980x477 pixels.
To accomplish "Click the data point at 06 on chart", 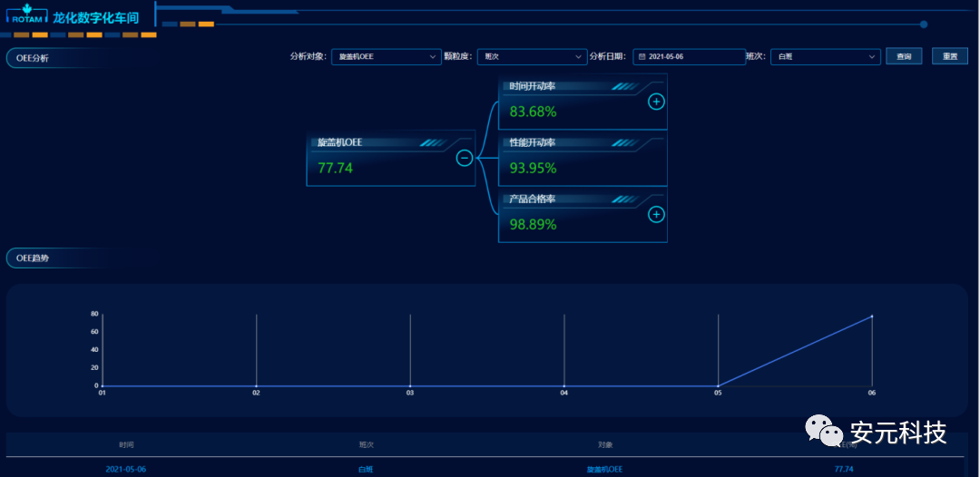I will 871,316.
